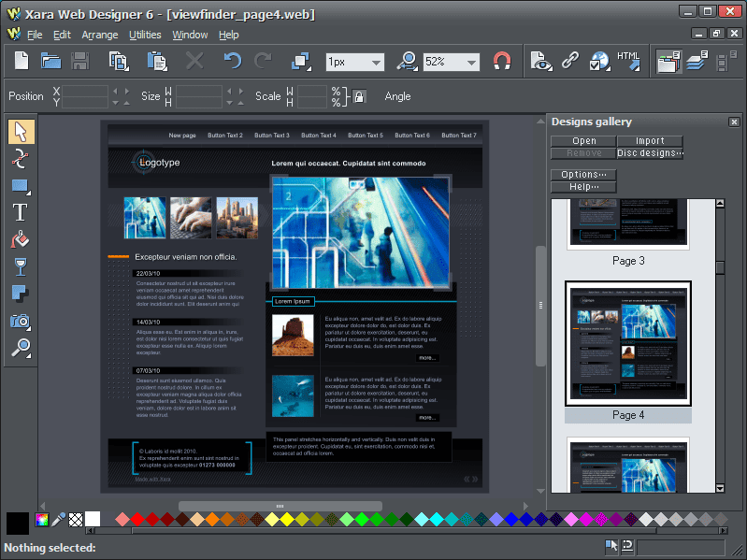Toggle the Designs gallery icon in the toolbar
This screenshot has width=747, height=560.
pos(668,62)
